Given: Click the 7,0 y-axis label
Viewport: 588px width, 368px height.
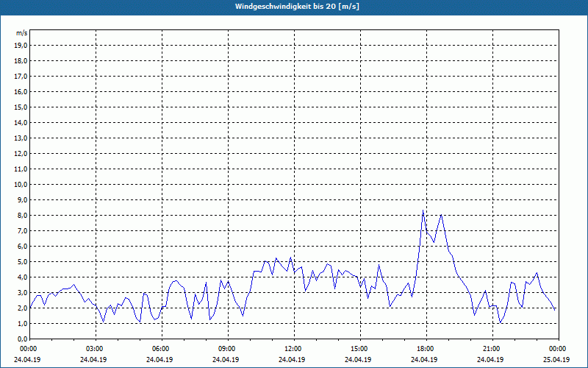Looking at the screenshot, I should [23, 230].
